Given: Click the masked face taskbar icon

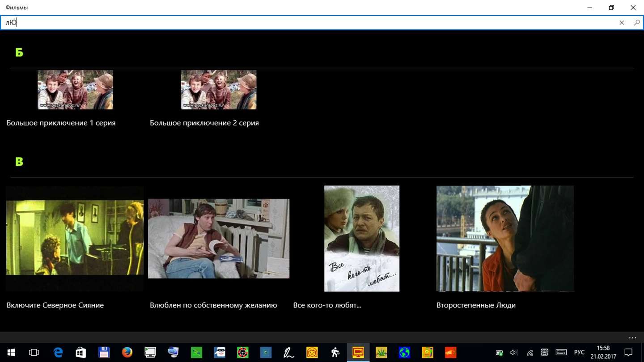Looking at the screenshot, I should 220,353.
